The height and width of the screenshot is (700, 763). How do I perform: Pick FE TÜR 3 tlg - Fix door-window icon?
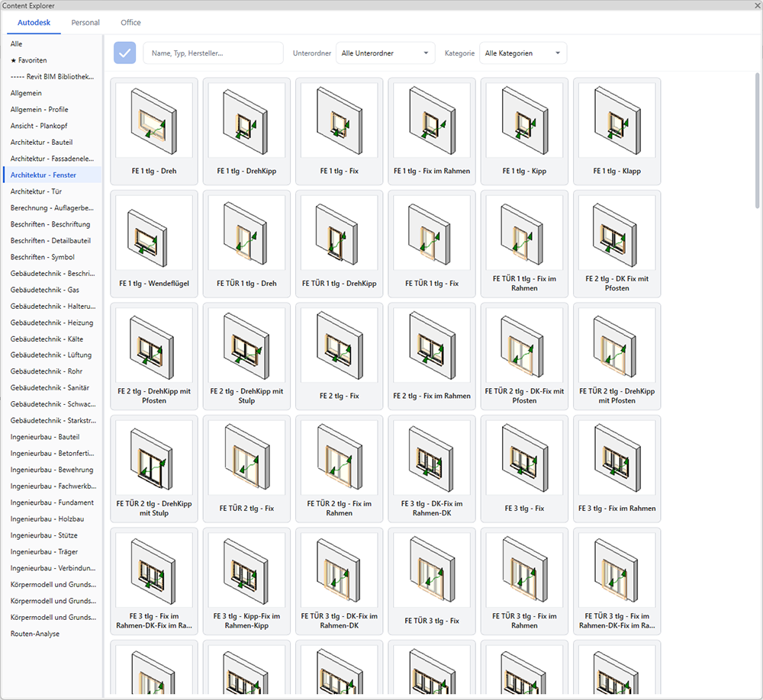(x=432, y=570)
